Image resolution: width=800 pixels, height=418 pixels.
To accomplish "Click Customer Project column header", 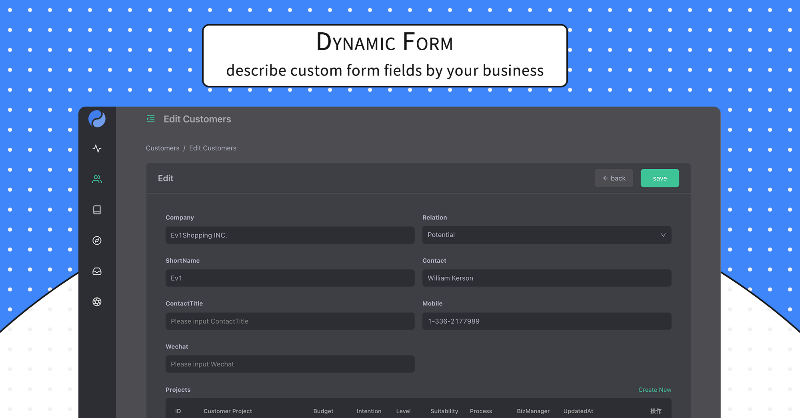I will pos(228,411).
